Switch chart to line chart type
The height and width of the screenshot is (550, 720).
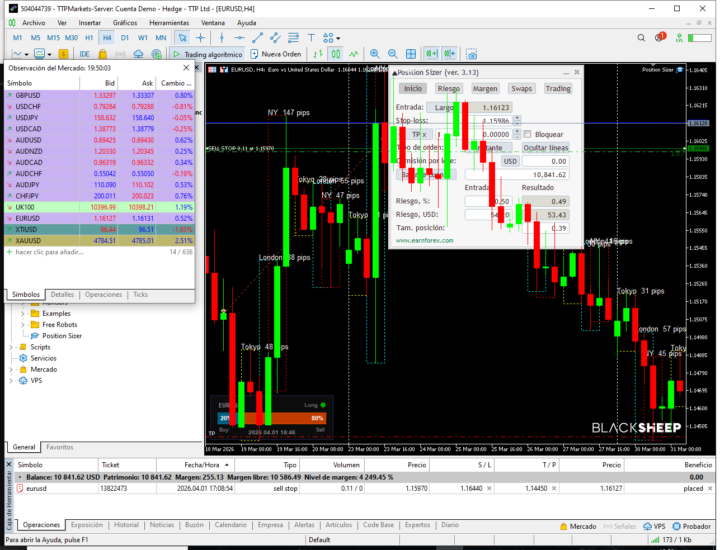tap(354, 54)
